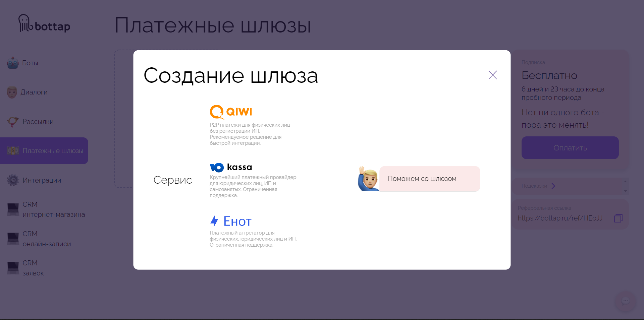Open the support chat bubble
The width and height of the screenshot is (644, 320).
pos(625,301)
